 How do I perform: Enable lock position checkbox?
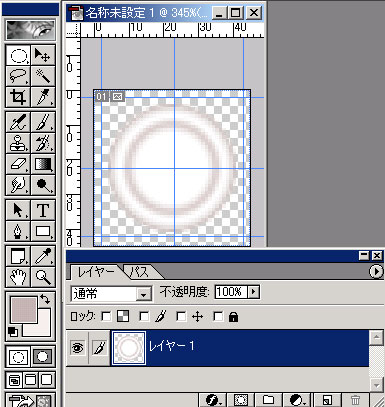181,316
